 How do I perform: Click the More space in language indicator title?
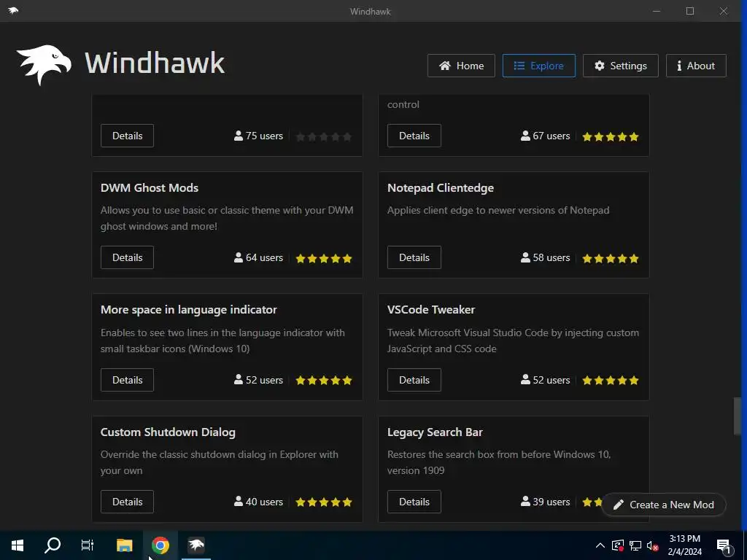click(x=189, y=310)
